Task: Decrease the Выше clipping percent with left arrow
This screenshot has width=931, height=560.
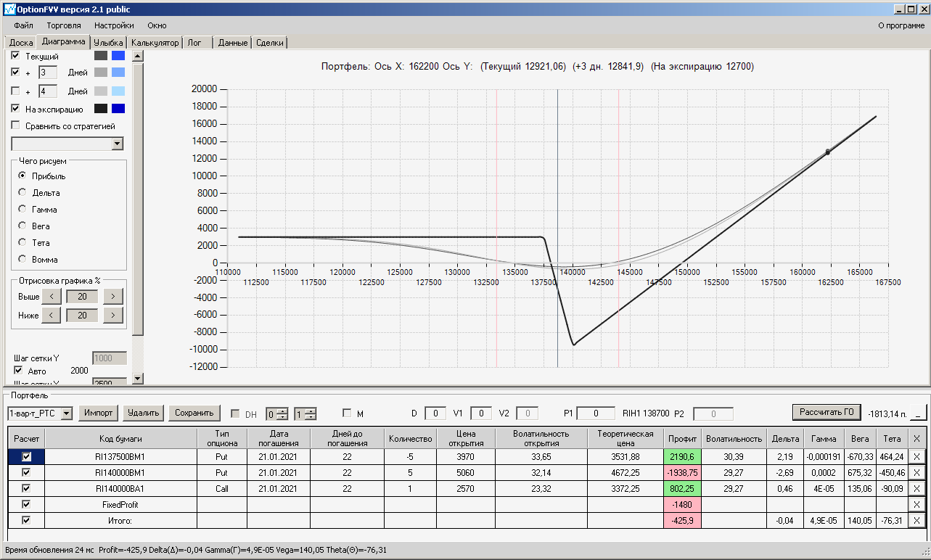Action: tap(51, 296)
